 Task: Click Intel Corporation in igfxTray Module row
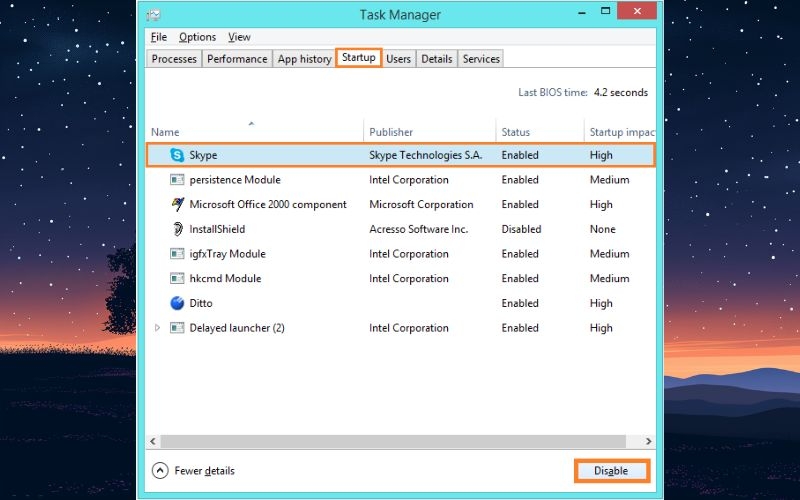click(x=409, y=254)
